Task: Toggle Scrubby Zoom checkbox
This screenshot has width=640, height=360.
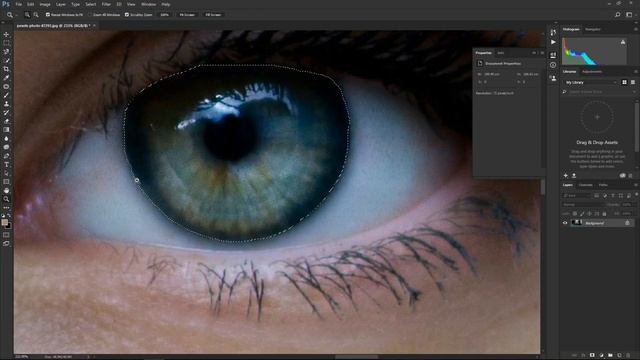Action: click(x=127, y=15)
